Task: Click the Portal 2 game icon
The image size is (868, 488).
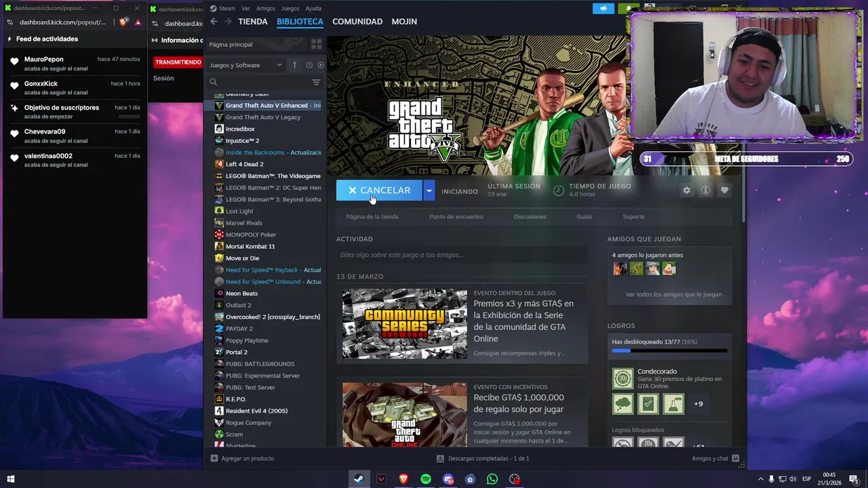Action: 219,352
